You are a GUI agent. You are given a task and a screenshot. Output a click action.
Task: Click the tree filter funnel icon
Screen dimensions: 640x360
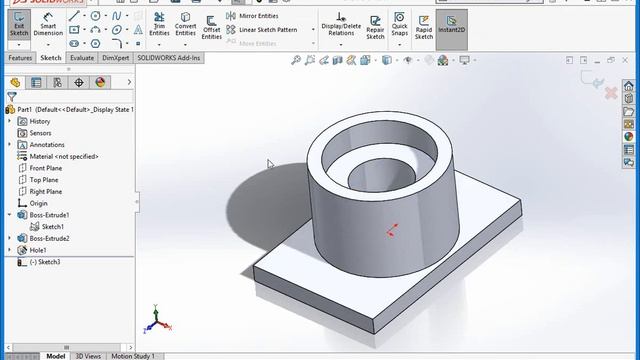[x=12, y=97]
